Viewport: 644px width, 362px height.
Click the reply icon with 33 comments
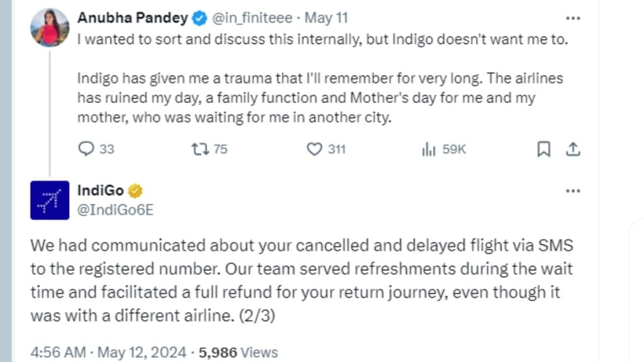point(86,149)
